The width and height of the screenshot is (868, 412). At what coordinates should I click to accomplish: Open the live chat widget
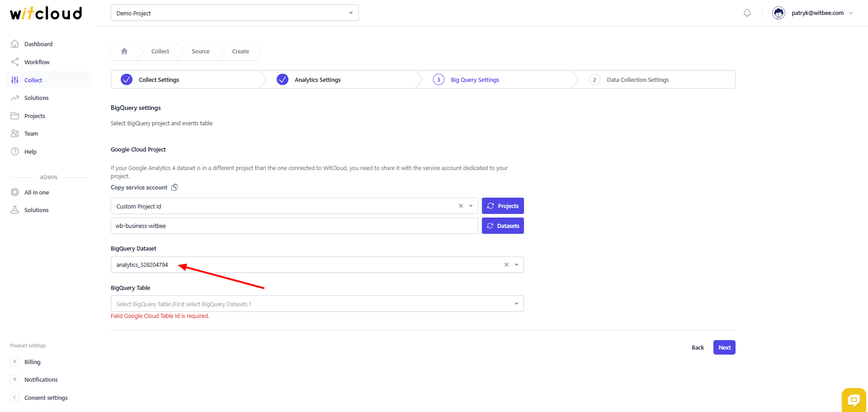(x=854, y=400)
